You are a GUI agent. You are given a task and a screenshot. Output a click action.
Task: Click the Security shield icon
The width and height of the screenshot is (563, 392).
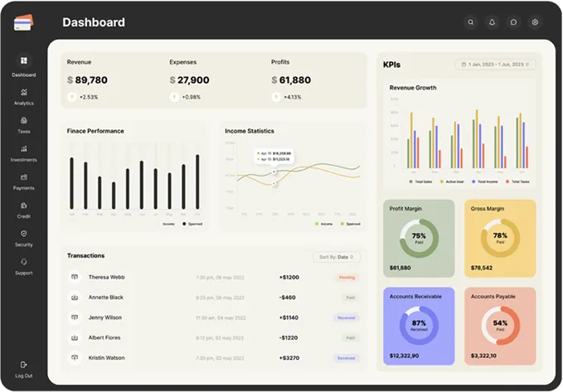click(x=24, y=235)
